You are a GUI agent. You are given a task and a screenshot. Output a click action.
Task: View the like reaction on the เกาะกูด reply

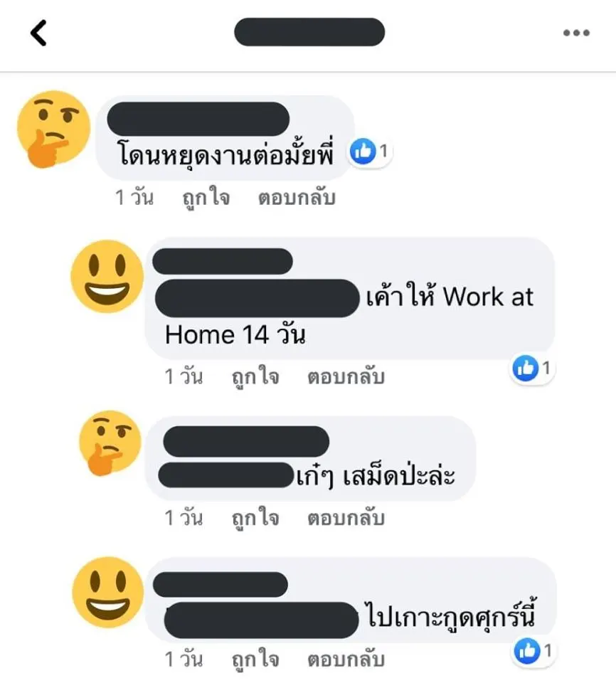click(533, 651)
